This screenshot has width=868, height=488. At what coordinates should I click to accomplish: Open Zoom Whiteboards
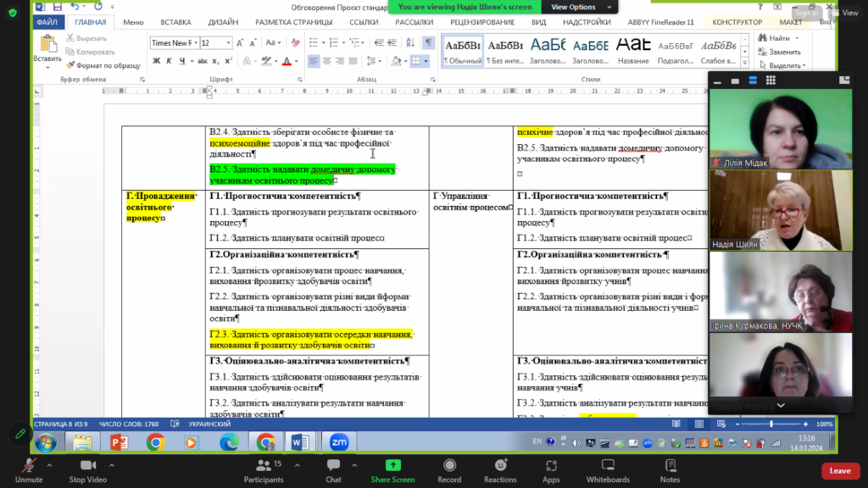coord(608,470)
